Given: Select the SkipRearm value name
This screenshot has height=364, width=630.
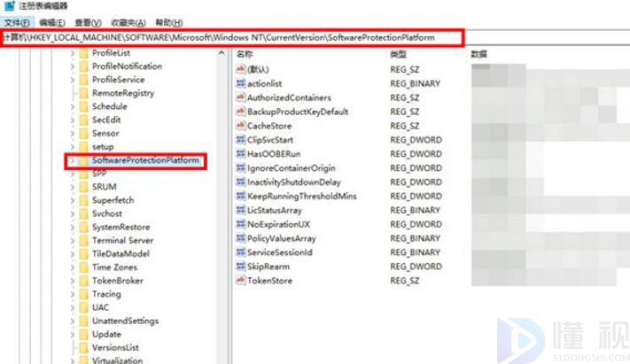Looking at the screenshot, I should (268, 267).
